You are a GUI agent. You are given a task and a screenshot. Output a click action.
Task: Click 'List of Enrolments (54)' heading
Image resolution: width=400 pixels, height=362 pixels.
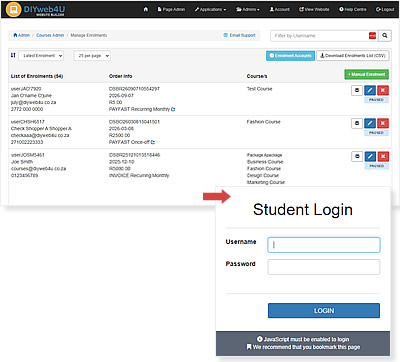[37, 76]
